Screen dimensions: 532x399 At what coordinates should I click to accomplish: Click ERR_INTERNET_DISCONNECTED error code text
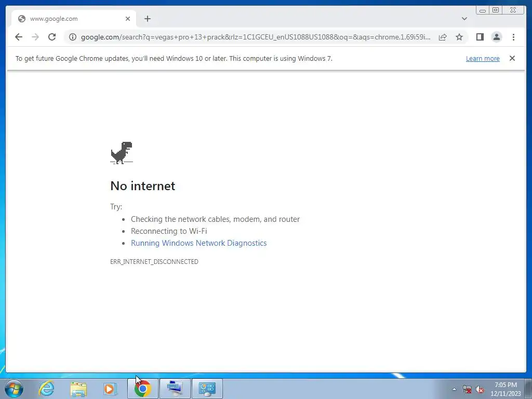point(154,262)
